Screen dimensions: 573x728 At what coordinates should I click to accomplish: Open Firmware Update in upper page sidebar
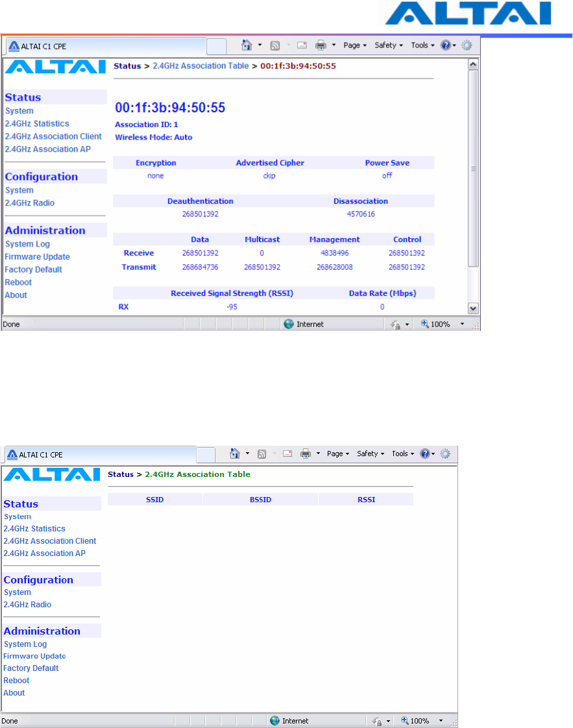point(37,257)
